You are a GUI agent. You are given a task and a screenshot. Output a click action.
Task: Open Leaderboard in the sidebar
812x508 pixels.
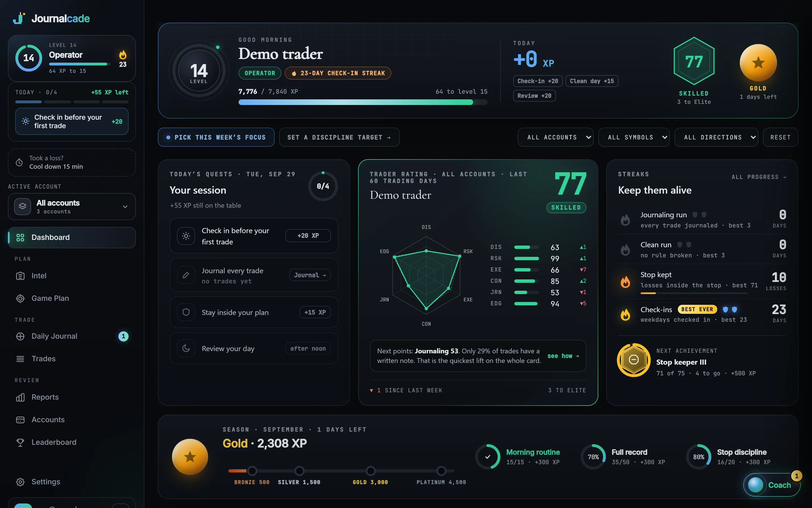[x=72, y=443]
